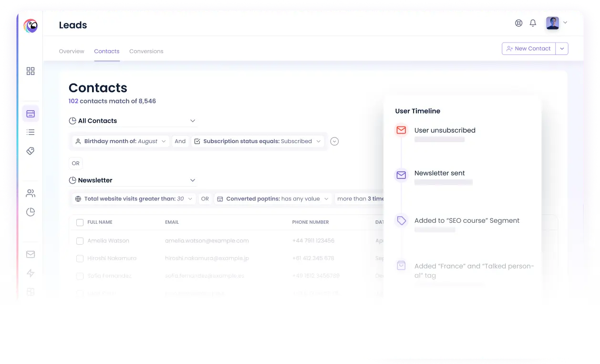Sort by the PHONE NUMBER column header
Image resolution: width=600 pixels, height=364 pixels.
pos(310,222)
